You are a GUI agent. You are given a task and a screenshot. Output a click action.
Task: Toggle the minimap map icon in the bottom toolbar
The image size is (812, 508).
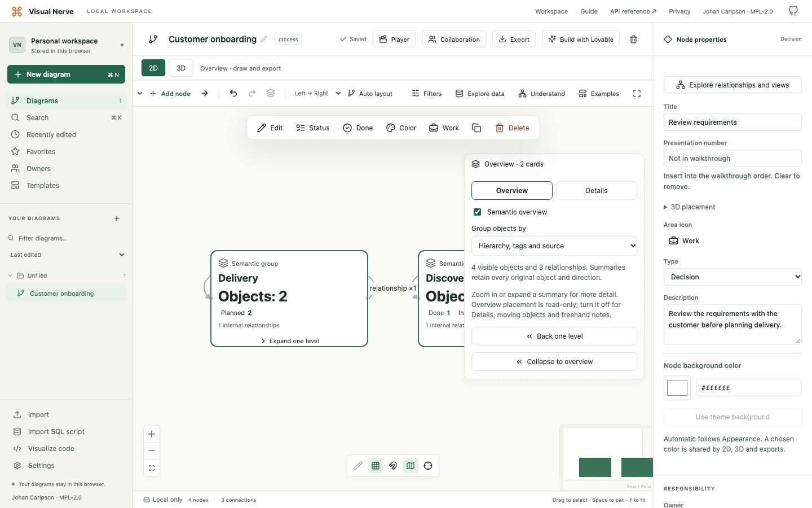[x=411, y=466]
